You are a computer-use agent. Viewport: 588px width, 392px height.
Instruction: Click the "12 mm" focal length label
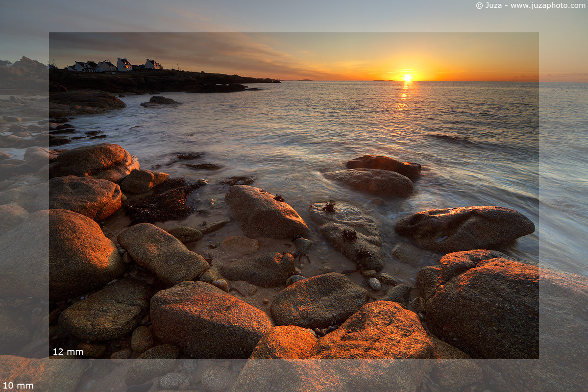68,352
